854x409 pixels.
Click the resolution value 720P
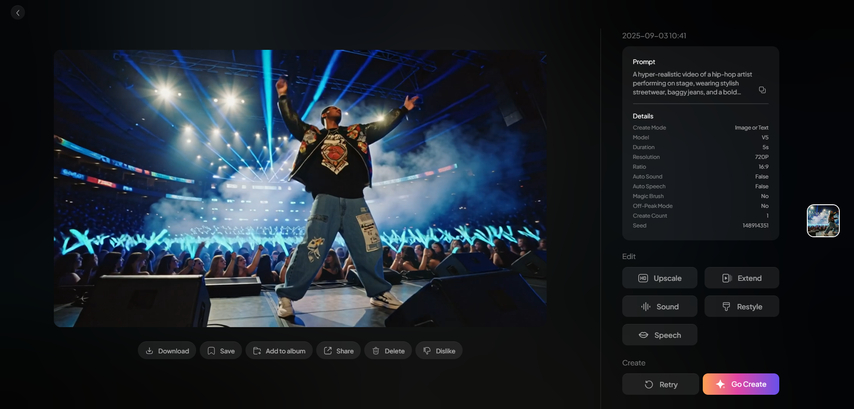pos(761,157)
